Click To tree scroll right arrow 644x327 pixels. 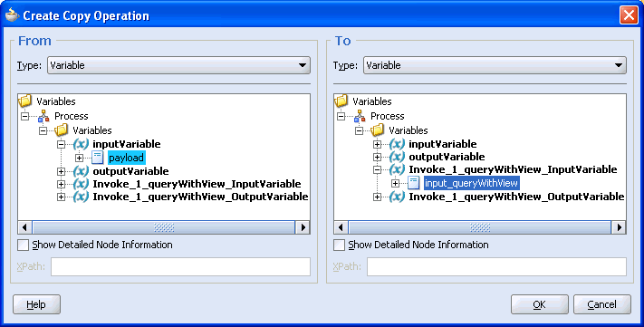pos(620,227)
